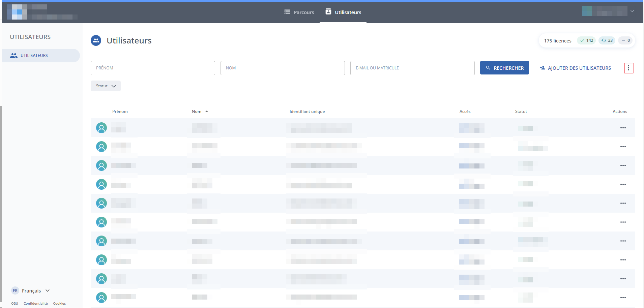Open the Français language selector
This screenshot has width=644, height=308.
31,290
